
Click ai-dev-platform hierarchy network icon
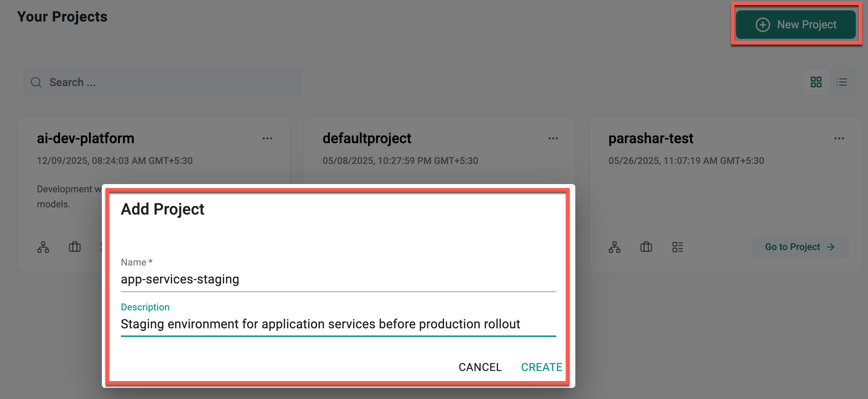tap(43, 247)
